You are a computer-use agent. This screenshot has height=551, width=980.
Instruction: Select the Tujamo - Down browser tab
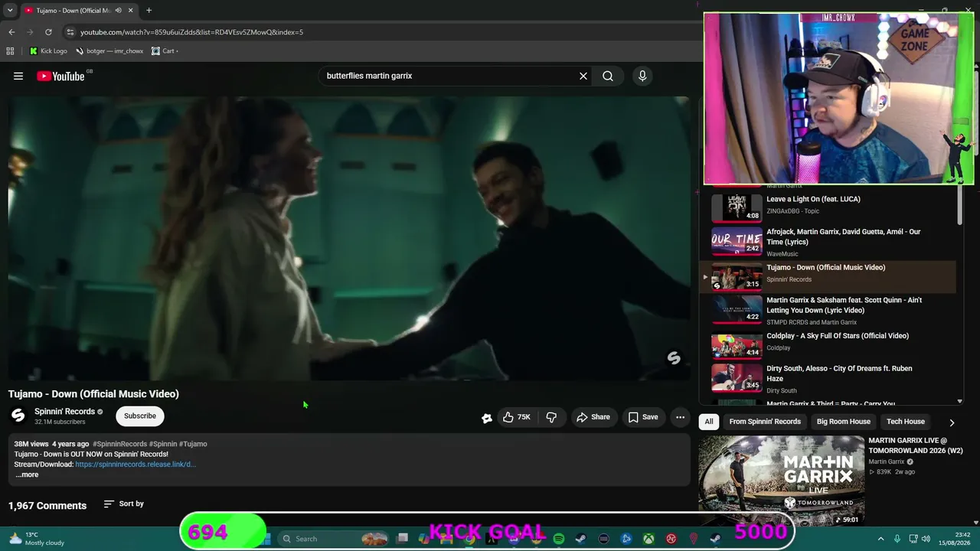[80, 10]
